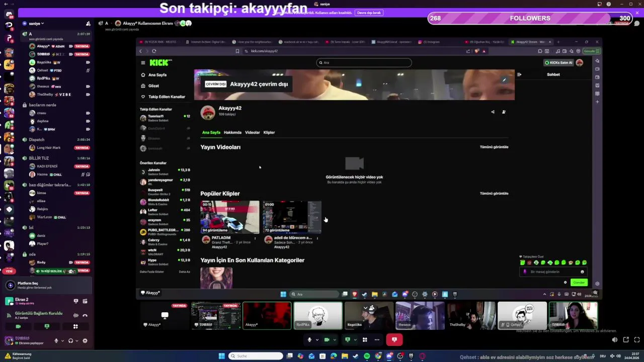Toggle microphone in the bottom call bar
This screenshot has width=644, height=362.
tap(309, 340)
